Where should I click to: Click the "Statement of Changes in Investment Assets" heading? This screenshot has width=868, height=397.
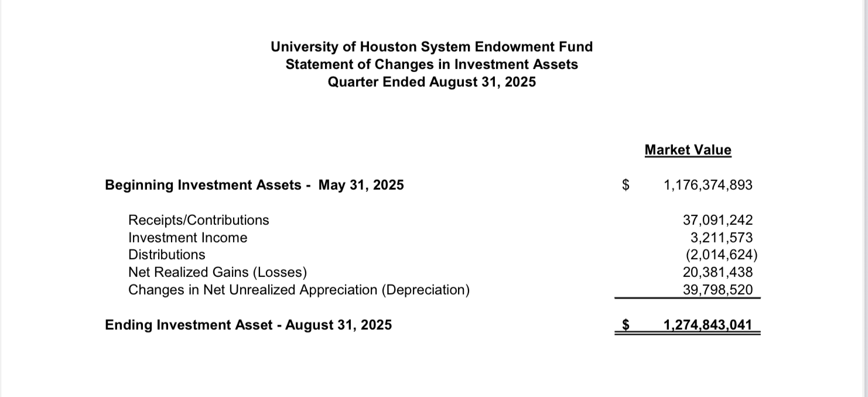tap(432, 64)
